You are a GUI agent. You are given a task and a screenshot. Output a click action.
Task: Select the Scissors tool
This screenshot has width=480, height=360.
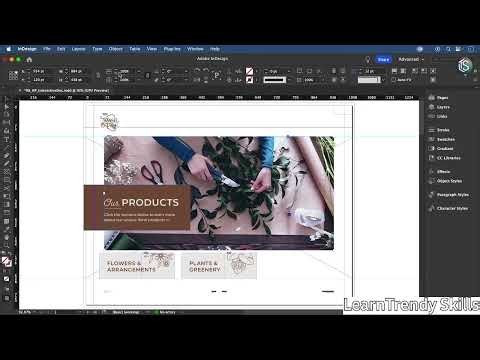7,188
